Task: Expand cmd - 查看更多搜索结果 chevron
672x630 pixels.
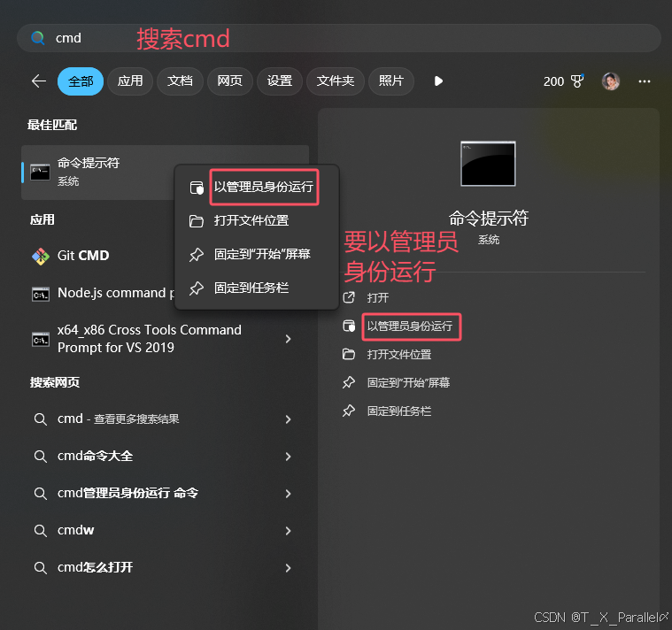Action: coord(289,419)
